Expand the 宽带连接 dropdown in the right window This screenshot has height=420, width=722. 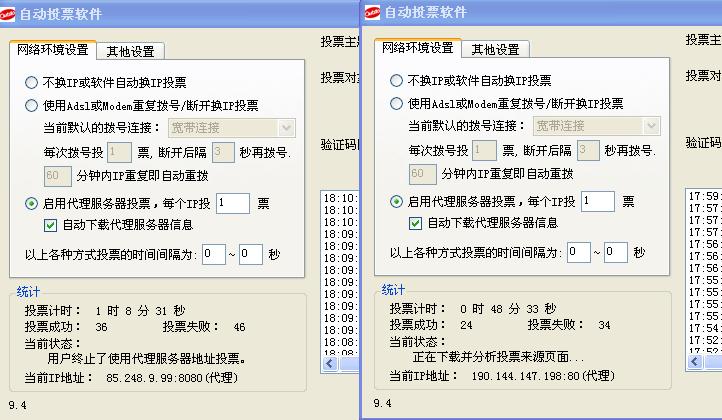tap(651, 126)
